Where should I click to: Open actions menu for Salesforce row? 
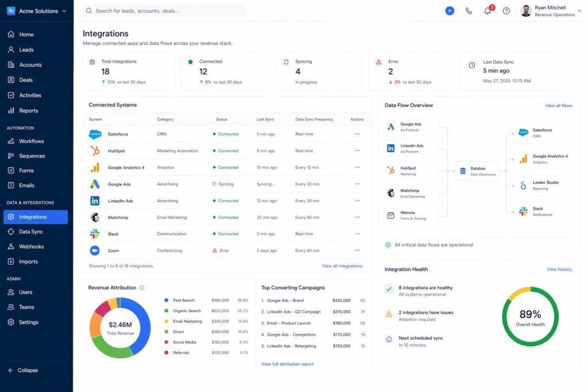click(x=357, y=134)
